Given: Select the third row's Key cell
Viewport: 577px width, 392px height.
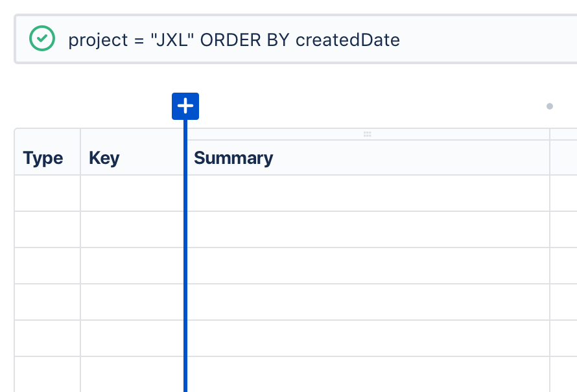Looking at the screenshot, I should coord(132,266).
